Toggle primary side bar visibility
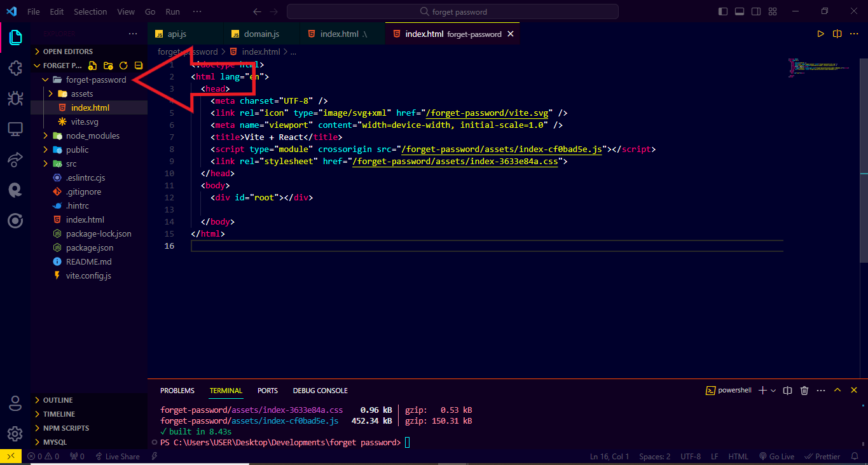868x465 pixels. (x=723, y=11)
